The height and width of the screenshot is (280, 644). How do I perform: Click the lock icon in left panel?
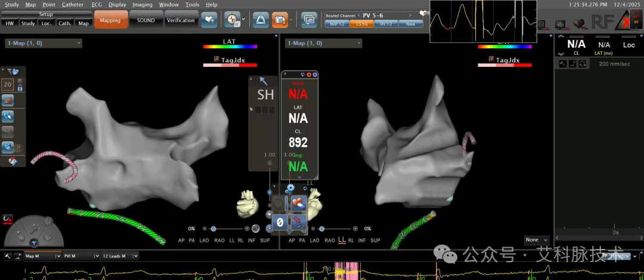click(20, 88)
